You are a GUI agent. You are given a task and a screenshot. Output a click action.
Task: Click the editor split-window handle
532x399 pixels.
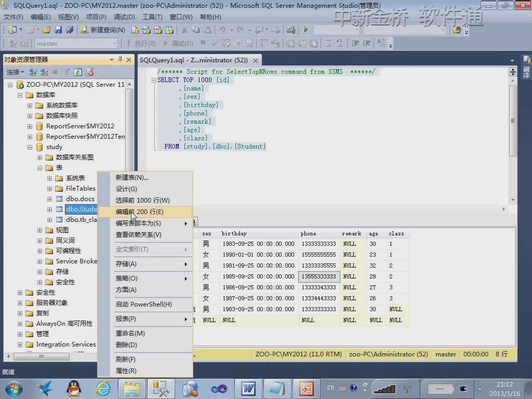click(x=513, y=72)
